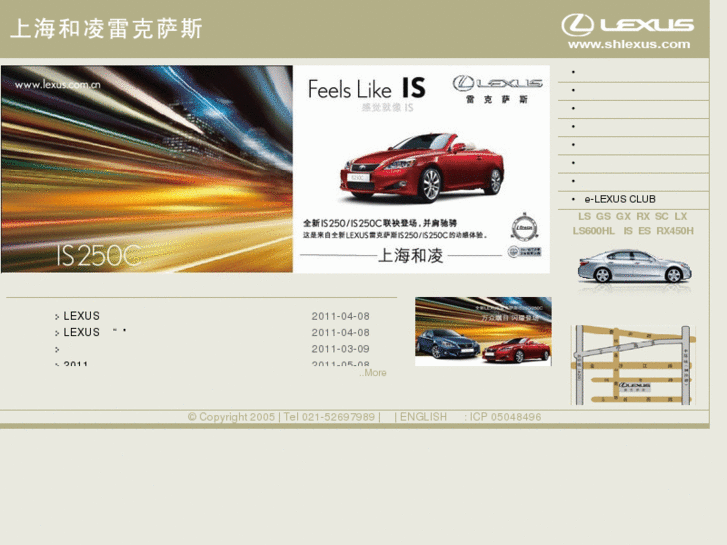
Task: Select the RX model link
Action: coord(643,216)
